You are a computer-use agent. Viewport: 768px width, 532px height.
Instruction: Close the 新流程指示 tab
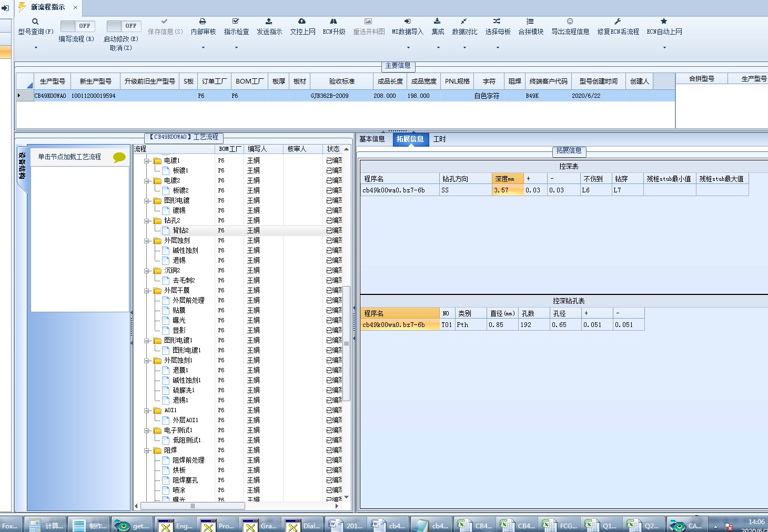[x=75, y=7]
